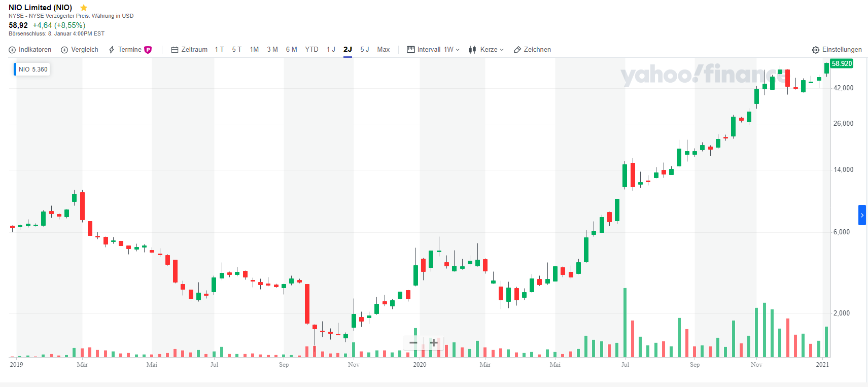Click the NYSE Verzögerter Preis text
Screen dimensions: 868x387
(x=71, y=16)
